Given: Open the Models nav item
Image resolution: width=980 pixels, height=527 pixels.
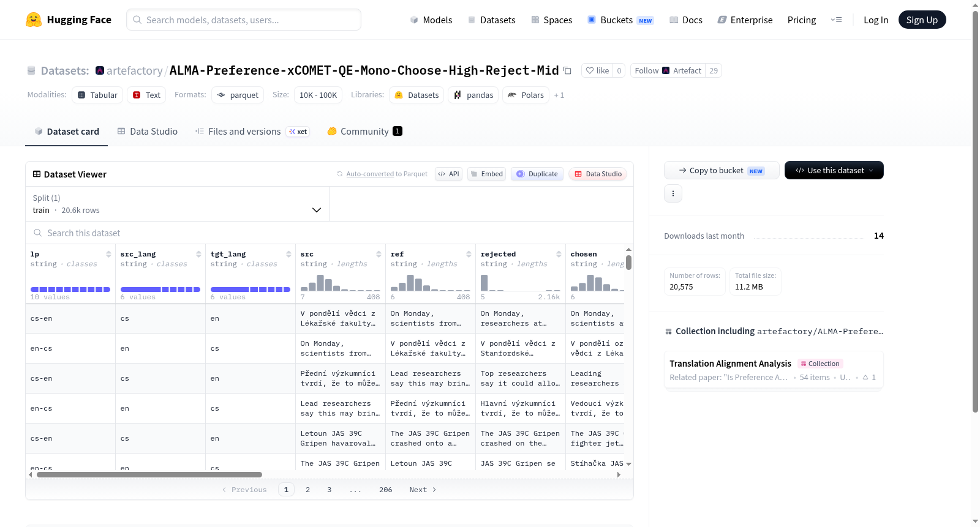Looking at the screenshot, I should (x=431, y=20).
